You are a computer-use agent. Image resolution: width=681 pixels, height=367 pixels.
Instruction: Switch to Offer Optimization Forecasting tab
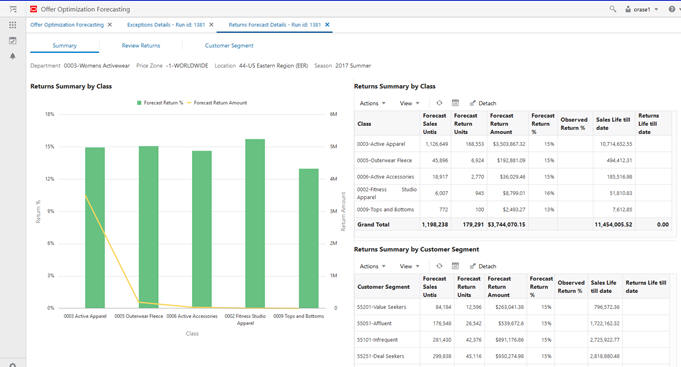67,25
